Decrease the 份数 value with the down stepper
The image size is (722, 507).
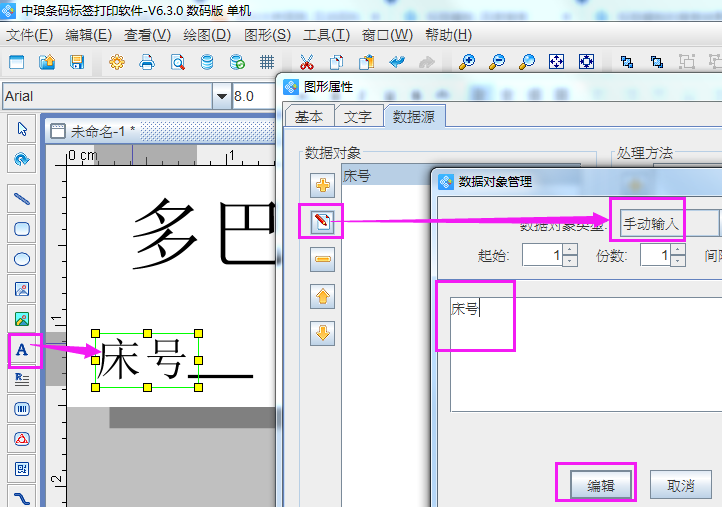pyautogui.click(x=677, y=261)
